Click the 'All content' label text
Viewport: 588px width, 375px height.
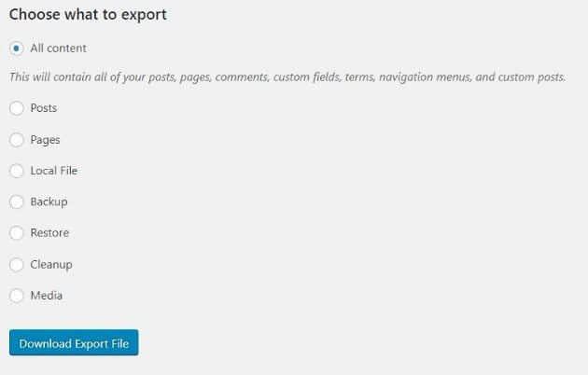point(58,48)
